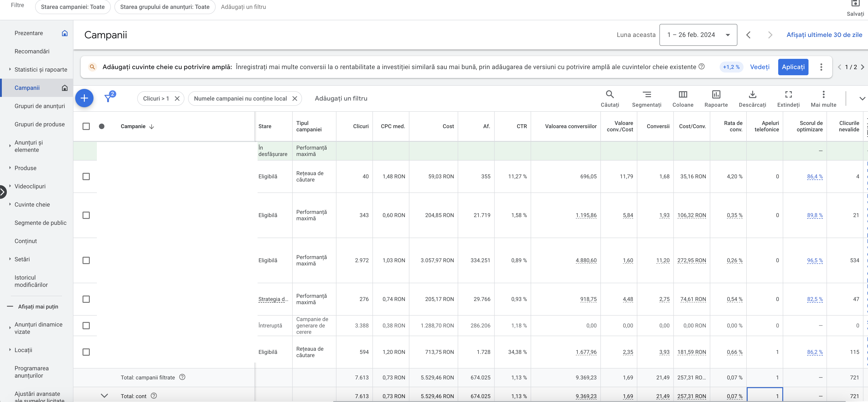This screenshot has width=868, height=402.
Task: Check the row with cost 3.057,97 RON
Action: (86, 260)
